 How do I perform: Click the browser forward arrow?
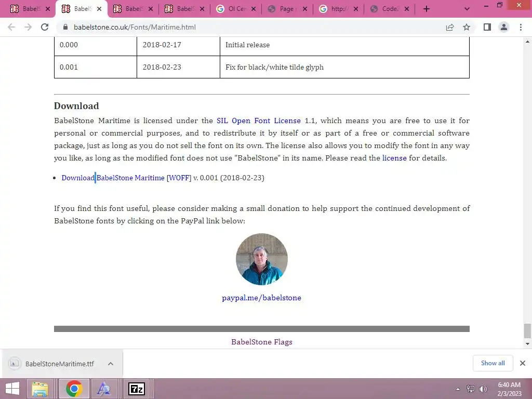tap(28, 27)
